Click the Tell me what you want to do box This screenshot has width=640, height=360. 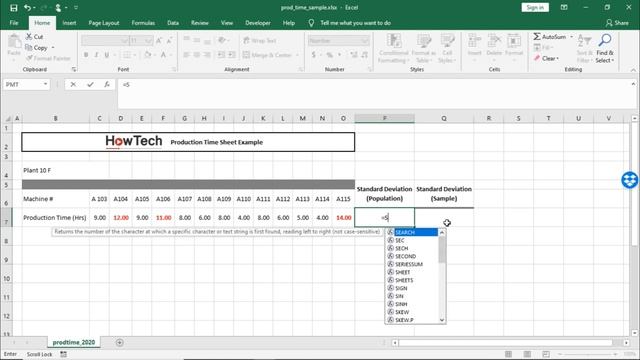point(356,23)
